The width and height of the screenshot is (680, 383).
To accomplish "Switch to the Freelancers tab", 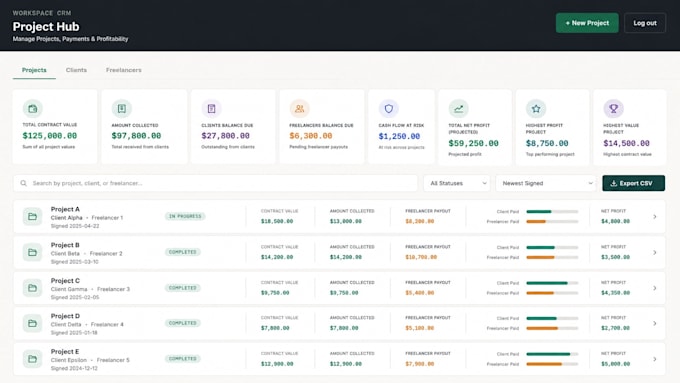I will (124, 70).
